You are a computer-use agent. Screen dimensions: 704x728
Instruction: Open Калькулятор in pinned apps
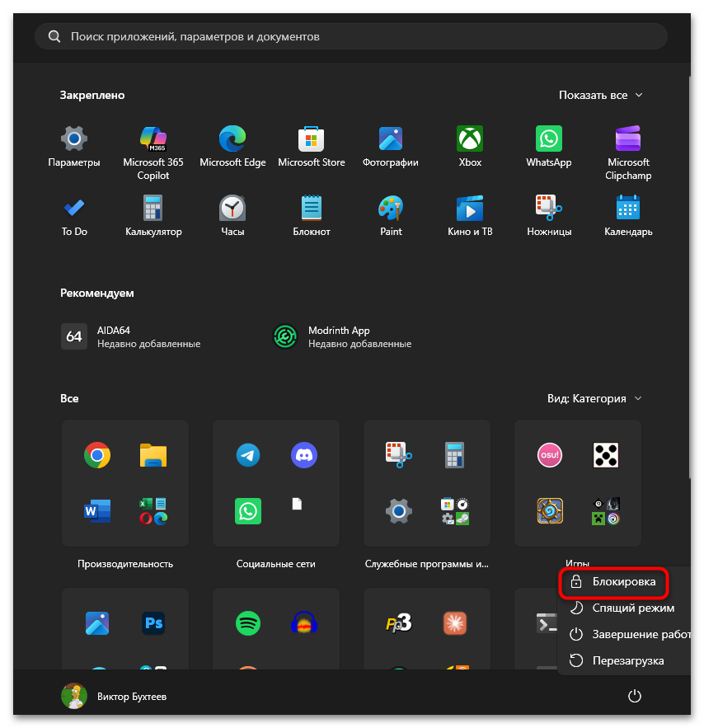(x=153, y=216)
